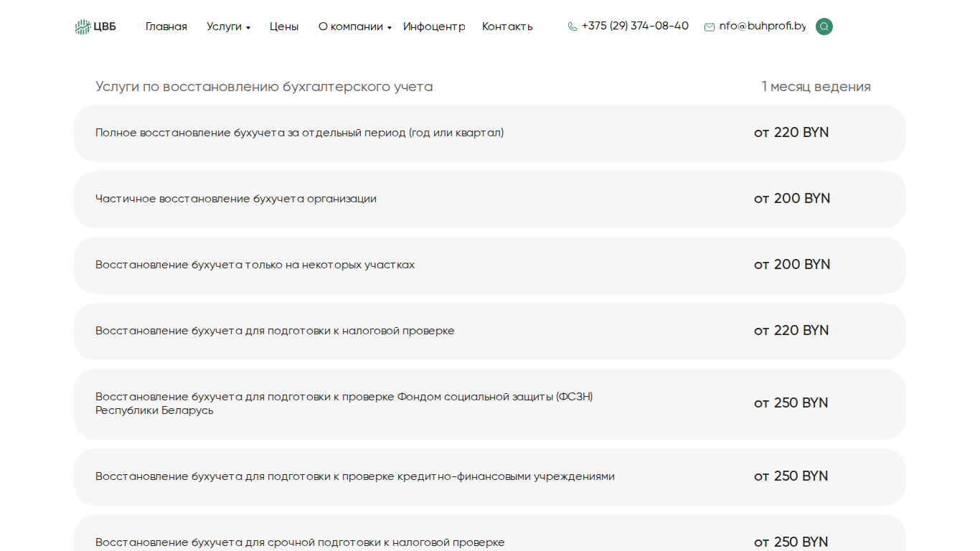
Task: Open the О компании menu label
Action: point(351,27)
